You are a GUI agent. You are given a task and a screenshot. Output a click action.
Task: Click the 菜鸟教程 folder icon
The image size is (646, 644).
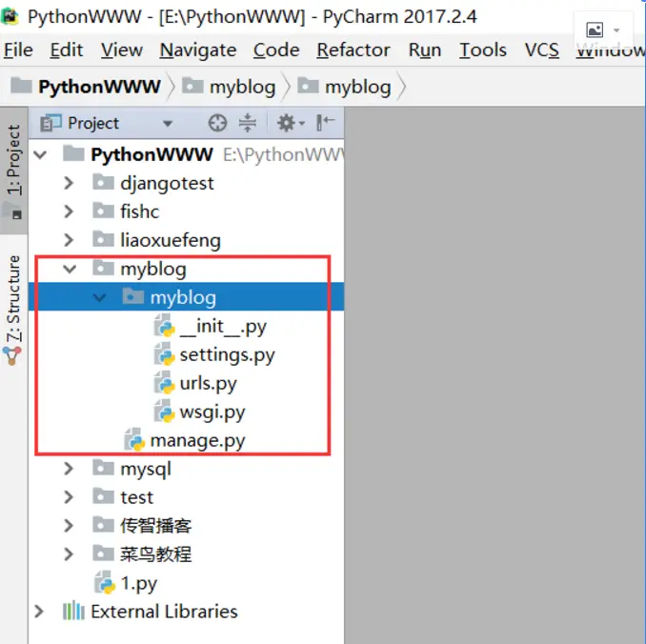tap(103, 553)
